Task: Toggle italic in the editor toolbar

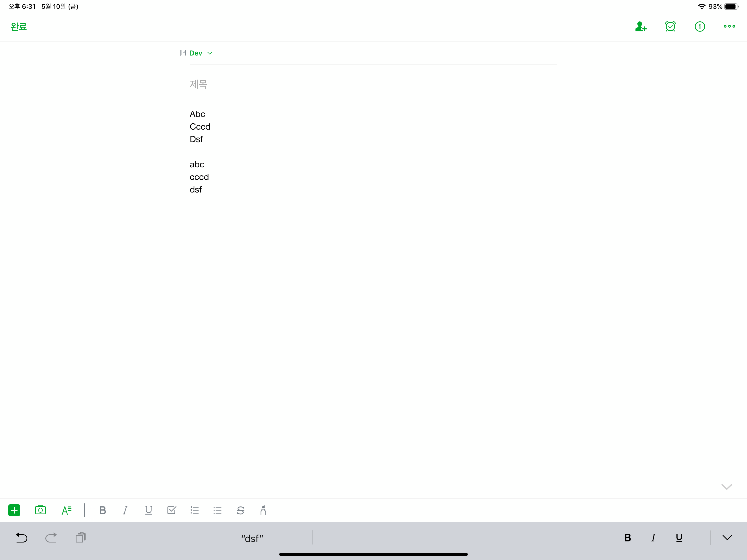Action: (x=125, y=510)
